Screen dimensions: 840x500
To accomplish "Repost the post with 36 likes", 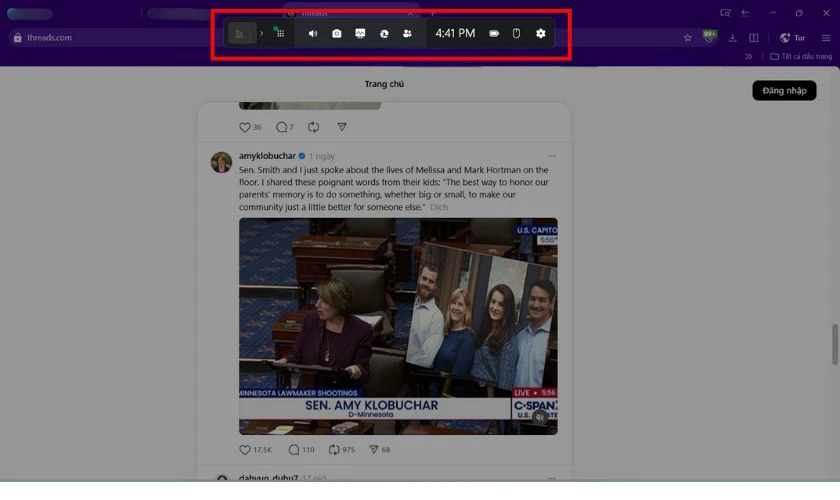I will [x=313, y=127].
